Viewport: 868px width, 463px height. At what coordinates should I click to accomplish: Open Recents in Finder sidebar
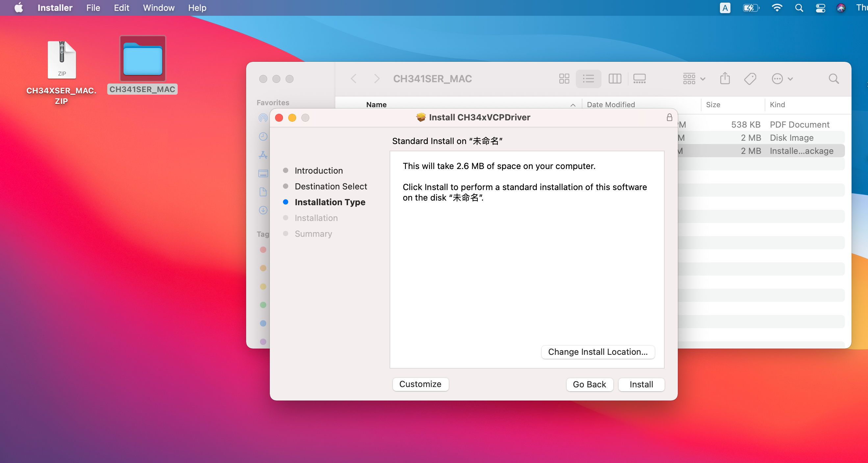tap(263, 136)
